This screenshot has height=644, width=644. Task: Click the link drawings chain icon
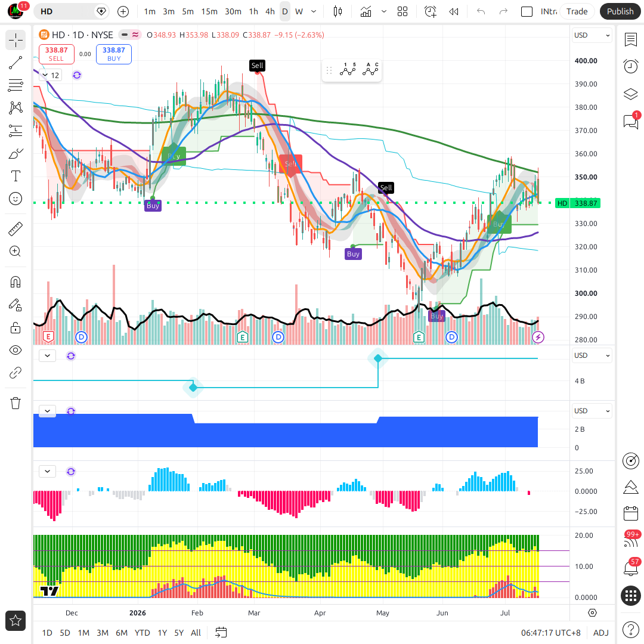tap(16, 373)
